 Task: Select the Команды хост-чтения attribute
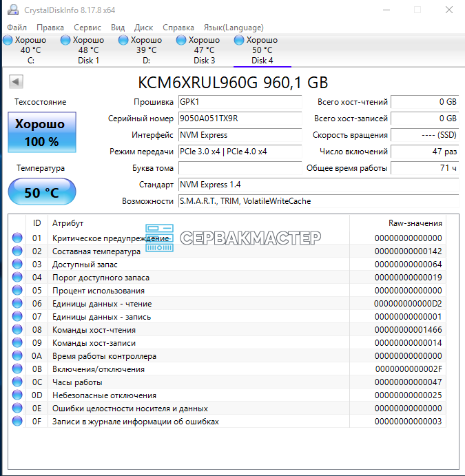[x=94, y=330]
